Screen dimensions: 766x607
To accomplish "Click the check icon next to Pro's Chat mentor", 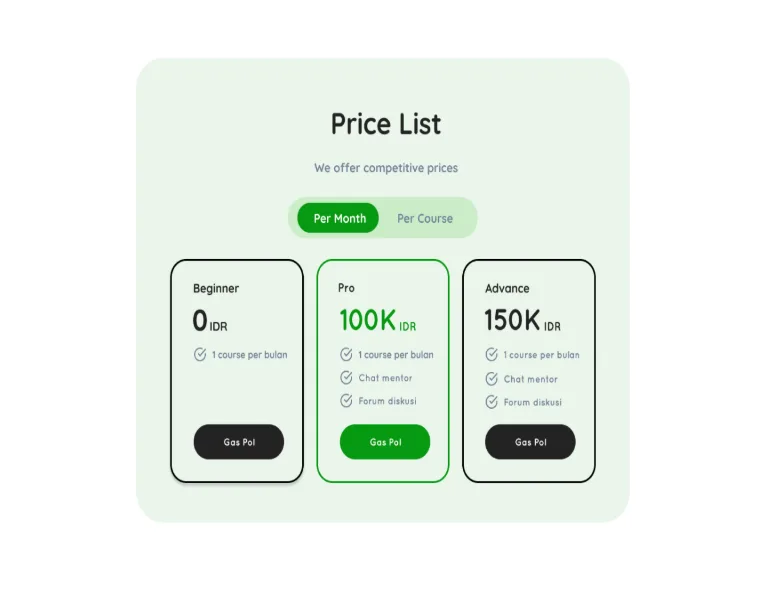I will (346, 377).
